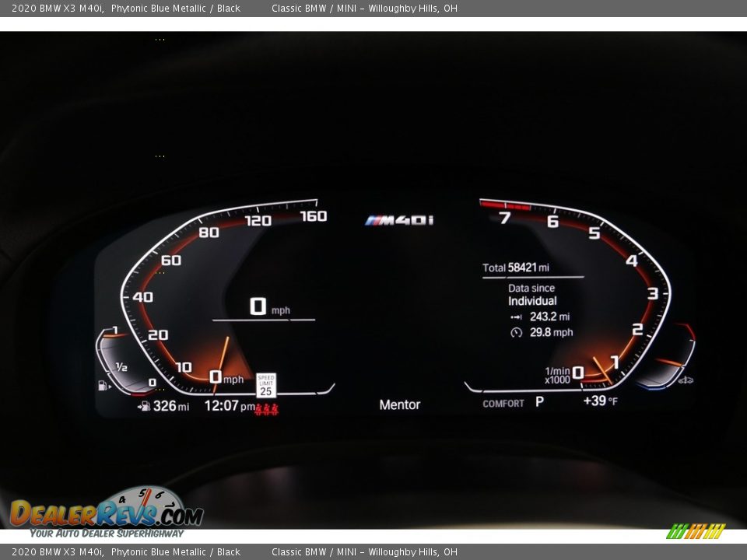Click the orange speedometer needle
The image size is (747, 560).
221,363
